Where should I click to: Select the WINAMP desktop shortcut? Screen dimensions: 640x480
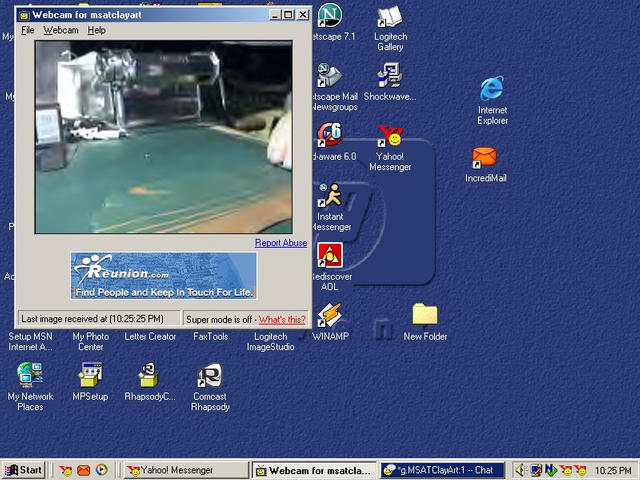330,315
